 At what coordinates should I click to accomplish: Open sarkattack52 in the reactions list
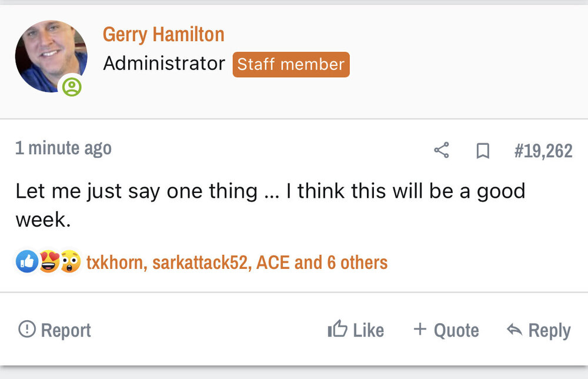(x=201, y=262)
